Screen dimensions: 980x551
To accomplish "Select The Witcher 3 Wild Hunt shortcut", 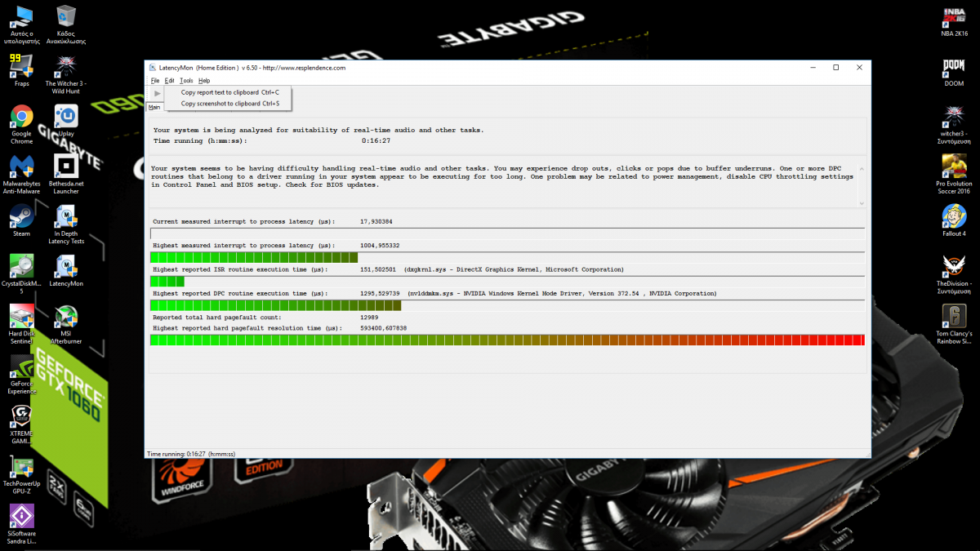I will 65,75.
